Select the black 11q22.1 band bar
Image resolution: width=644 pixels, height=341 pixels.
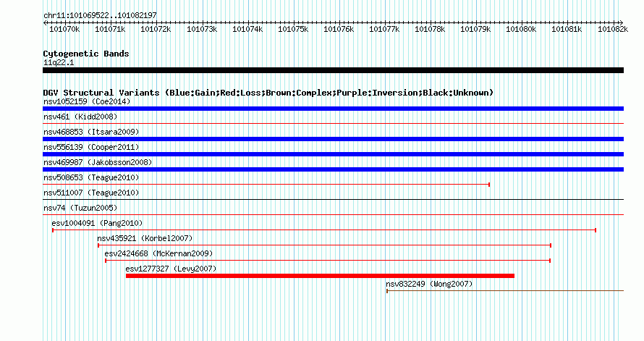333,70
